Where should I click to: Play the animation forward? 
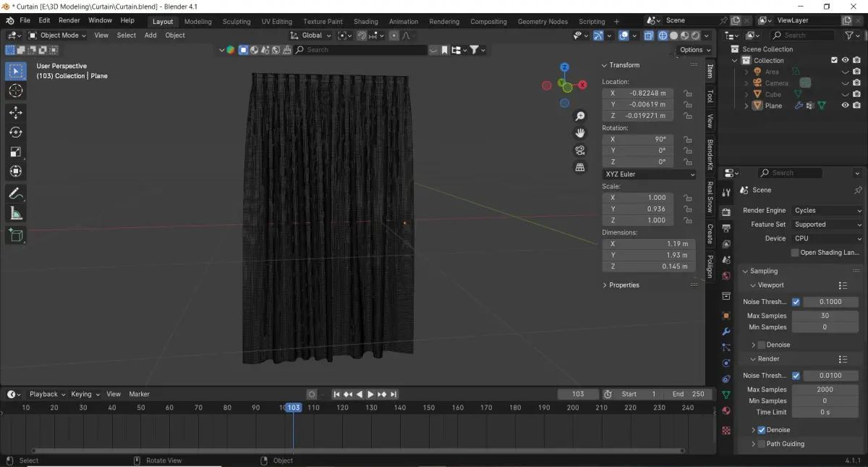click(370, 395)
